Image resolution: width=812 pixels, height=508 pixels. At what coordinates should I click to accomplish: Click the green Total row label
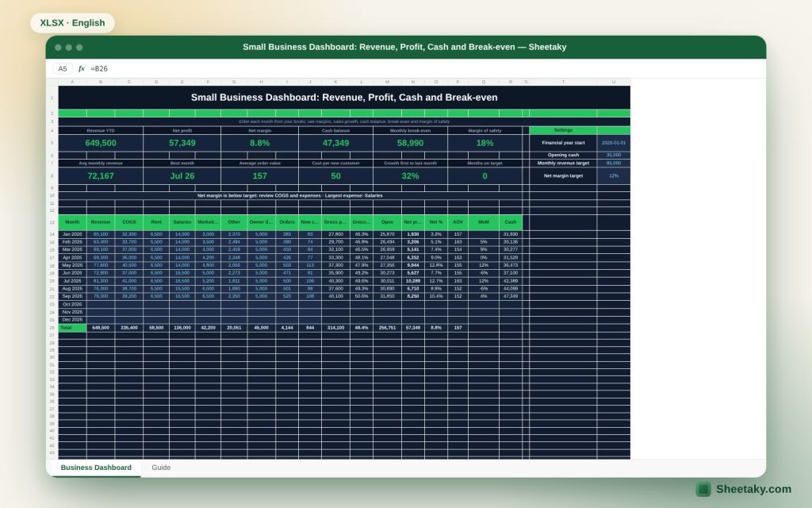point(72,328)
